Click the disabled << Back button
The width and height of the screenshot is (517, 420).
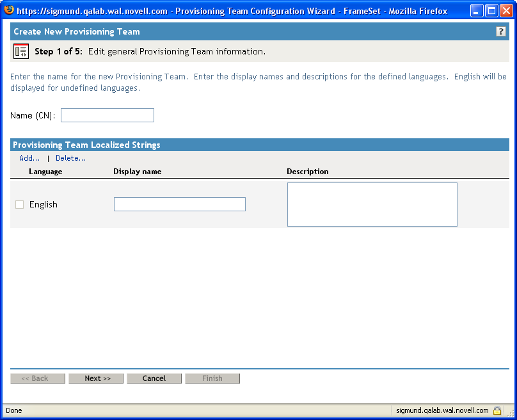(x=38, y=378)
